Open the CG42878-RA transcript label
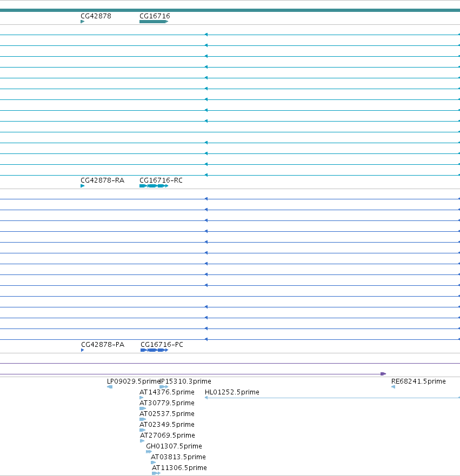Image resolution: width=460 pixels, height=476 pixels. click(102, 180)
